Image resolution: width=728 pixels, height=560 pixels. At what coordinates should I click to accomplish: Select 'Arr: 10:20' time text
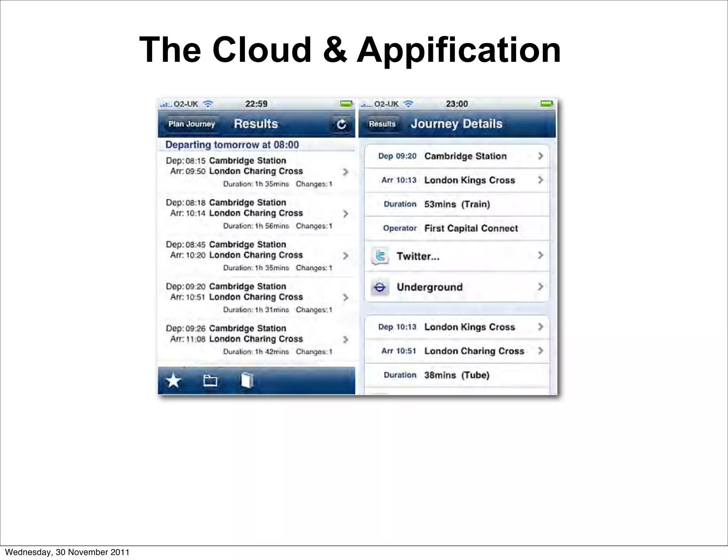click(x=188, y=255)
